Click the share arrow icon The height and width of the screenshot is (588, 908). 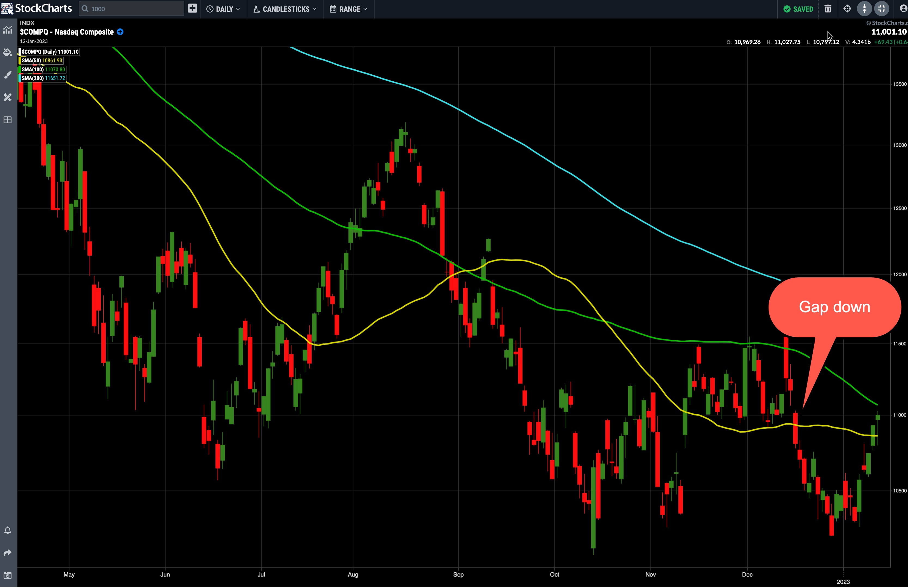tap(8, 553)
